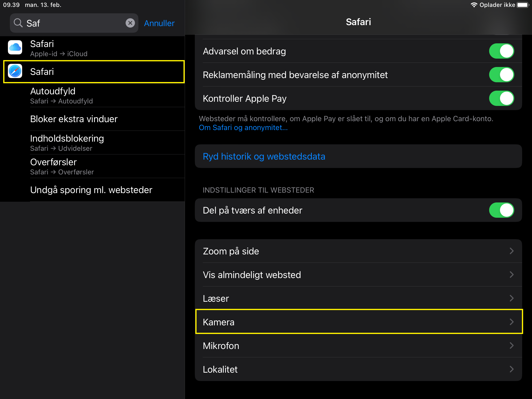Click the man. 13. feb. date text
The height and width of the screenshot is (399, 532).
click(43, 5)
